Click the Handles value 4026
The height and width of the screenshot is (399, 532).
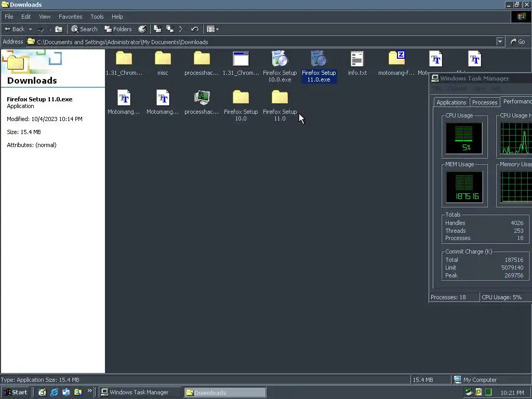click(x=517, y=223)
